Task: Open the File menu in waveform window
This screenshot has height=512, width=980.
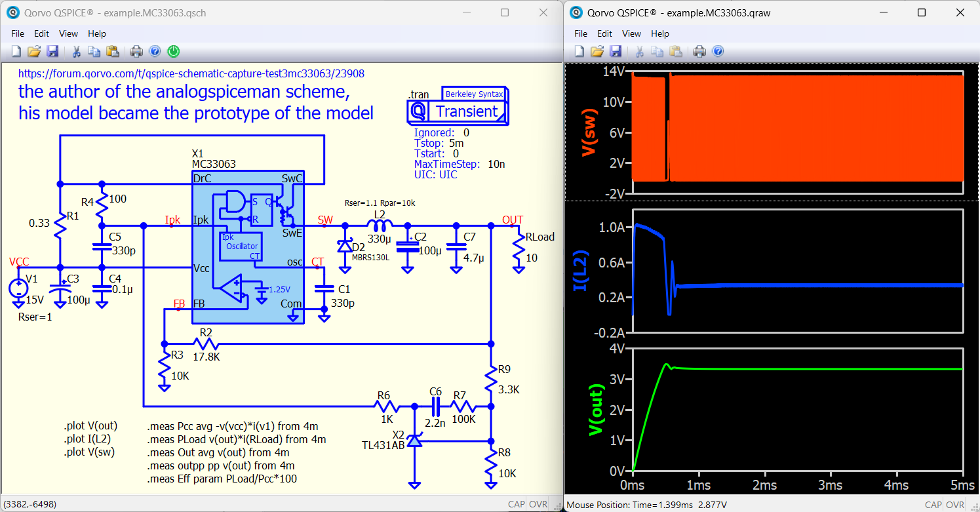Action: [581, 33]
